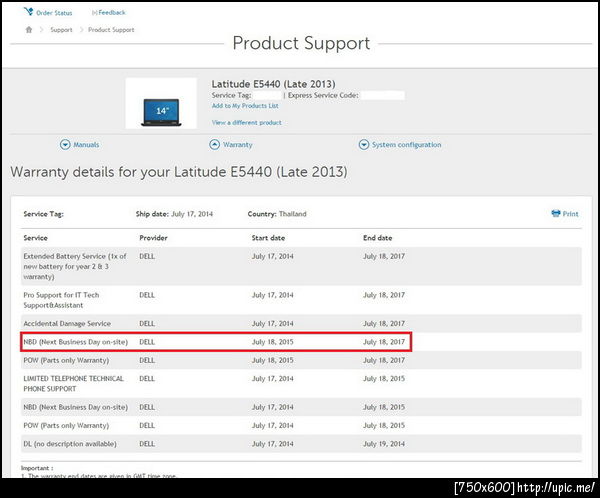Open Product Support breadcrumb link
This screenshot has height=498, width=600.
[x=111, y=30]
